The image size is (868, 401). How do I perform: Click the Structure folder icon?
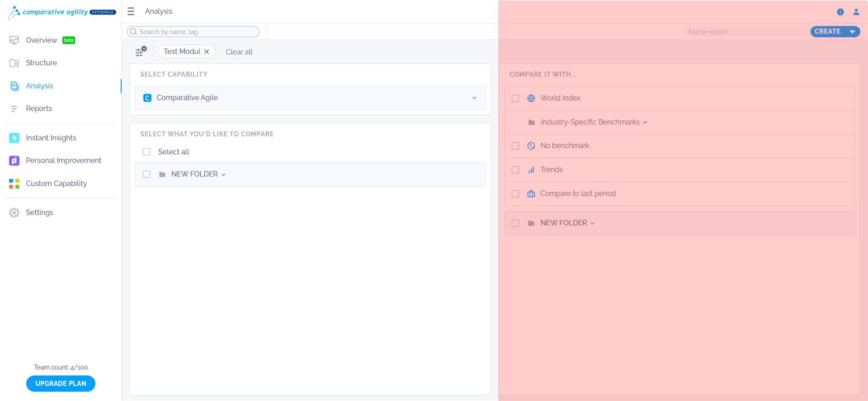[x=14, y=63]
